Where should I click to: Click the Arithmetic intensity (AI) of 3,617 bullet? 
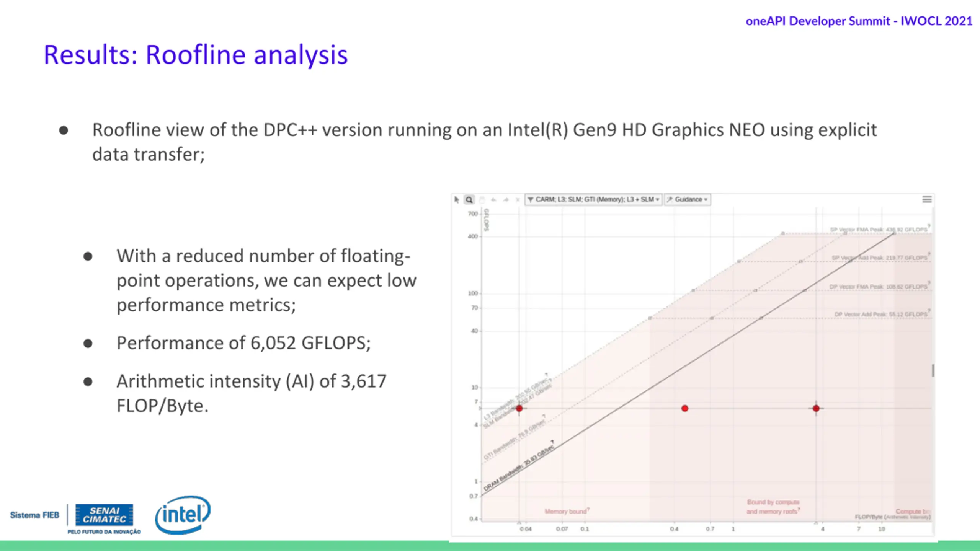(252, 393)
